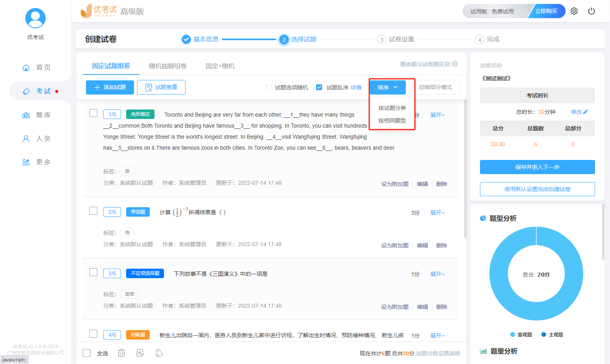Choose 按相同题型 sort option
This screenshot has height=364, width=610.
click(392, 121)
